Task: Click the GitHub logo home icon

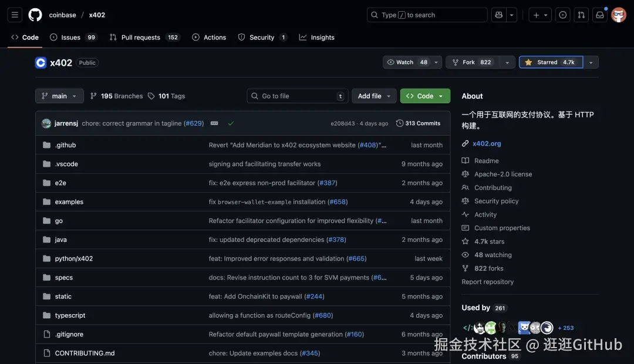Action: pyautogui.click(x=35, y=15)
